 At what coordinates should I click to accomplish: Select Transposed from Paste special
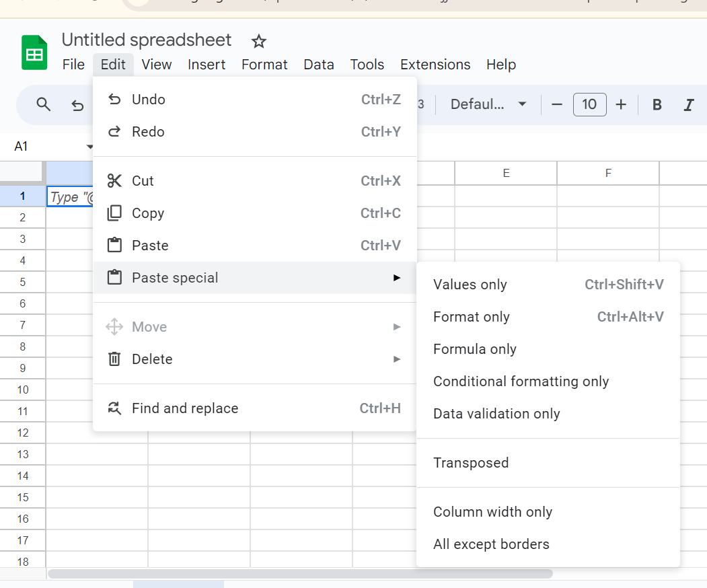click(x=471, y=463)
